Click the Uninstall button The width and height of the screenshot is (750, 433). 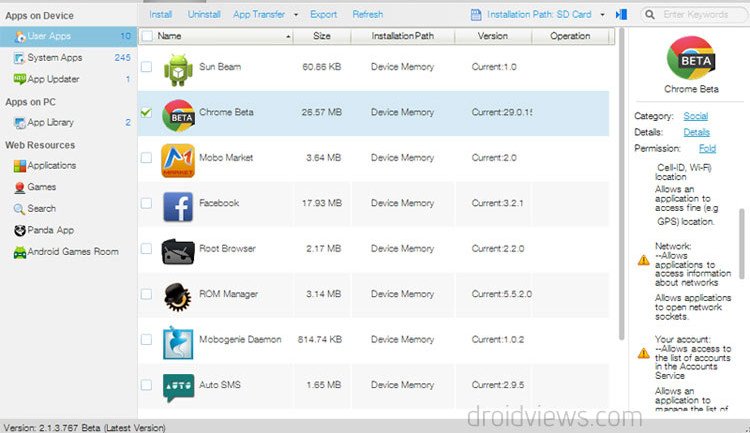(204, 14)
